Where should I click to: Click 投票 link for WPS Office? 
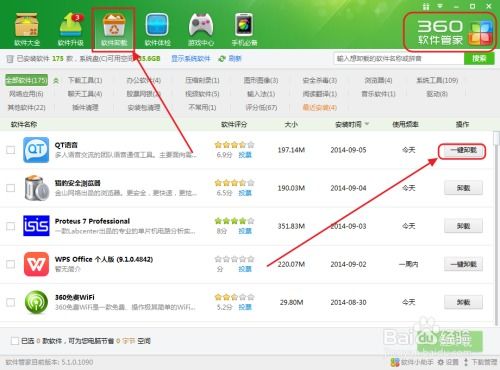(245, 269)
